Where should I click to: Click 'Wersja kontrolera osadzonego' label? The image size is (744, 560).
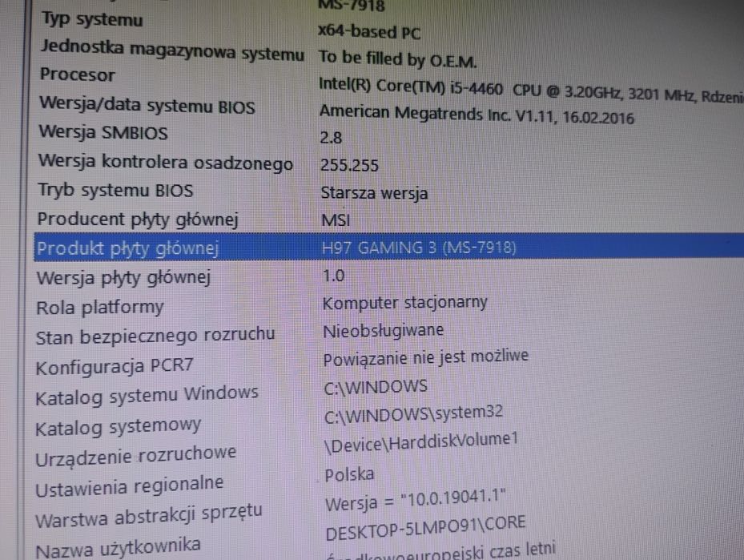(x=166, y=163)
